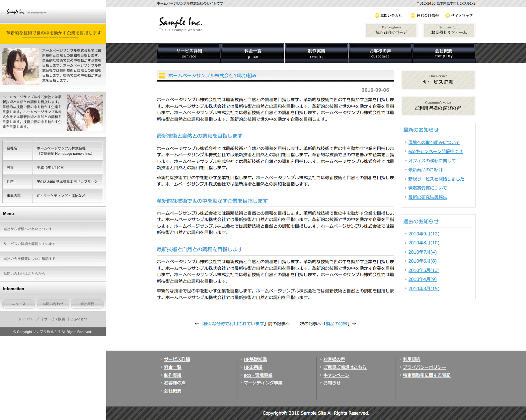Click the Our Service サービス詳細 banner
This screenshot has height=420, width=526.
(x=438, y=80)
